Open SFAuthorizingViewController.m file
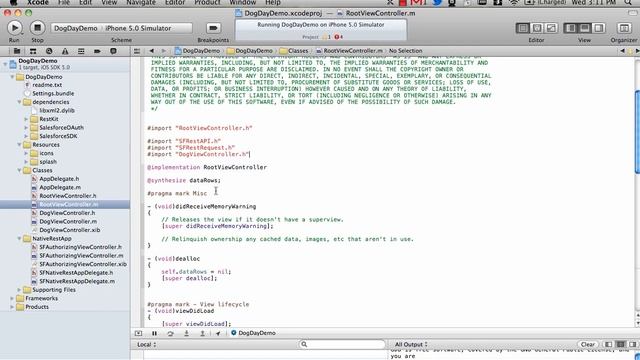 pyautogui.click(x=81, y=256)
